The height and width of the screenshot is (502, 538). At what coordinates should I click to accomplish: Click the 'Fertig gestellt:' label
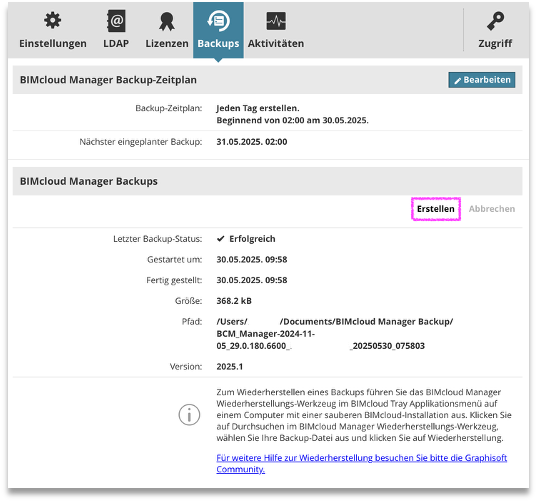pos(174,280)
